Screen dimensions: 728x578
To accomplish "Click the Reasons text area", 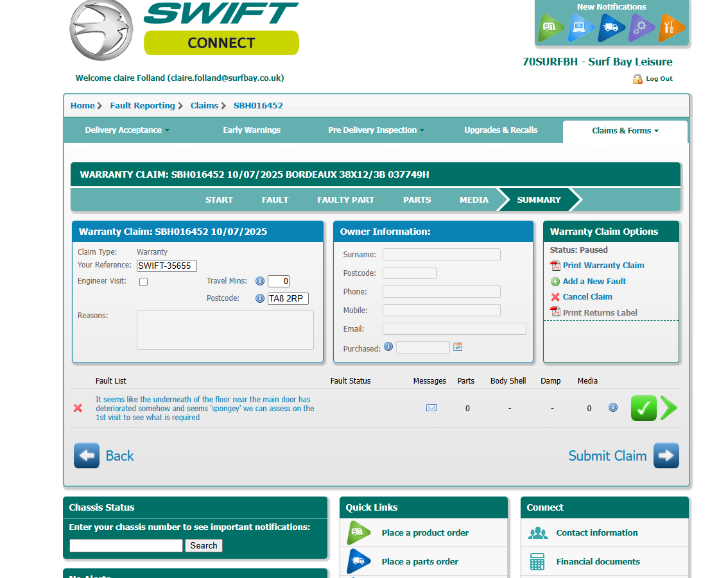I will tap(225, 330).
